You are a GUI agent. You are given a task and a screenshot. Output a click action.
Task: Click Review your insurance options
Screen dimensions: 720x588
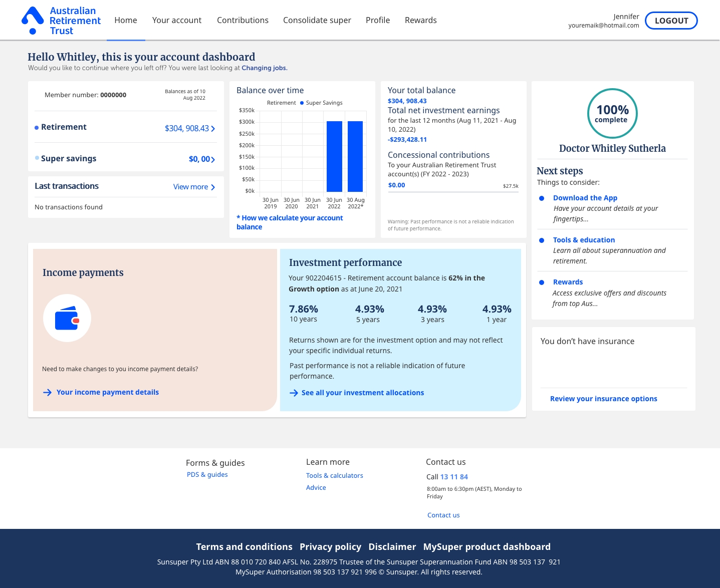click(604, 399)
